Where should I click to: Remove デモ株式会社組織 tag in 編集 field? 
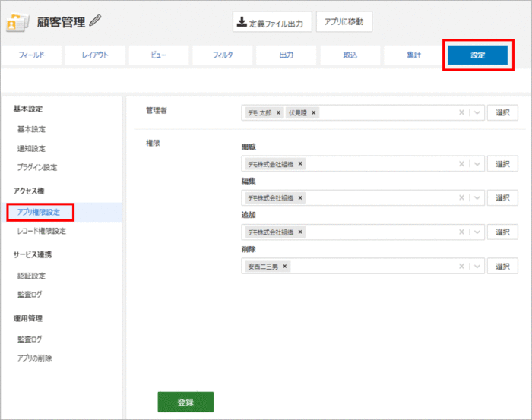[x=300, y=197]
